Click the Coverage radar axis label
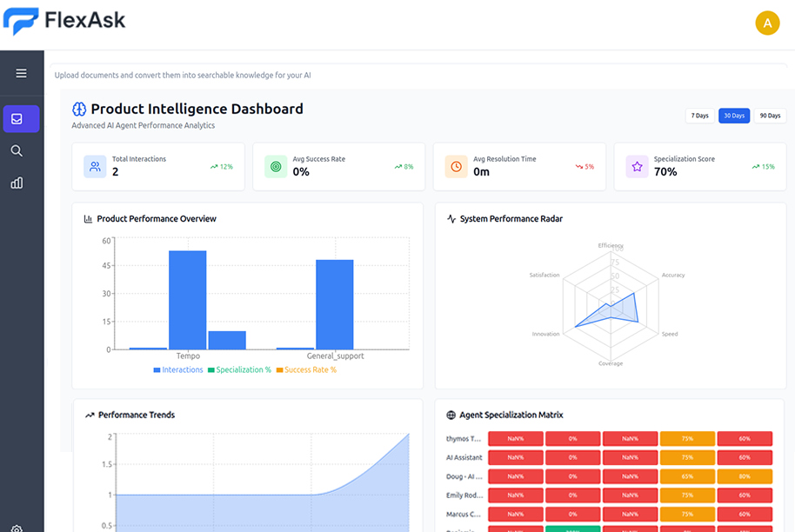This screenshot has height=532, width=795. click(611, 363)
